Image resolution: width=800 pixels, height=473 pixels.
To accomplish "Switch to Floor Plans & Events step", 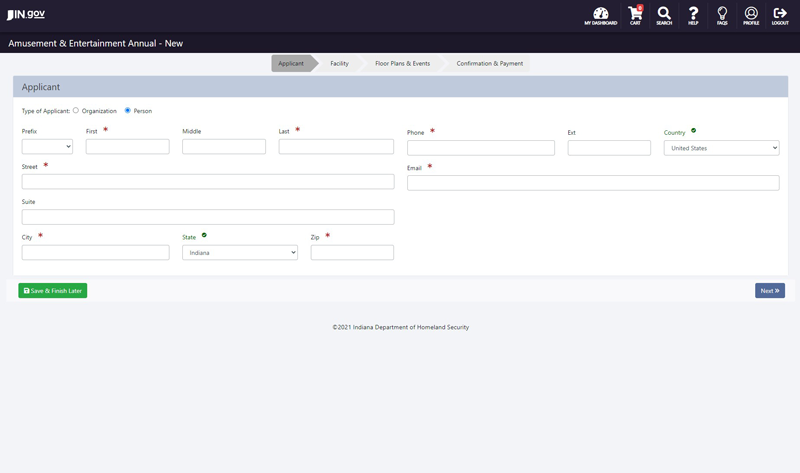I will coord(402,64).
